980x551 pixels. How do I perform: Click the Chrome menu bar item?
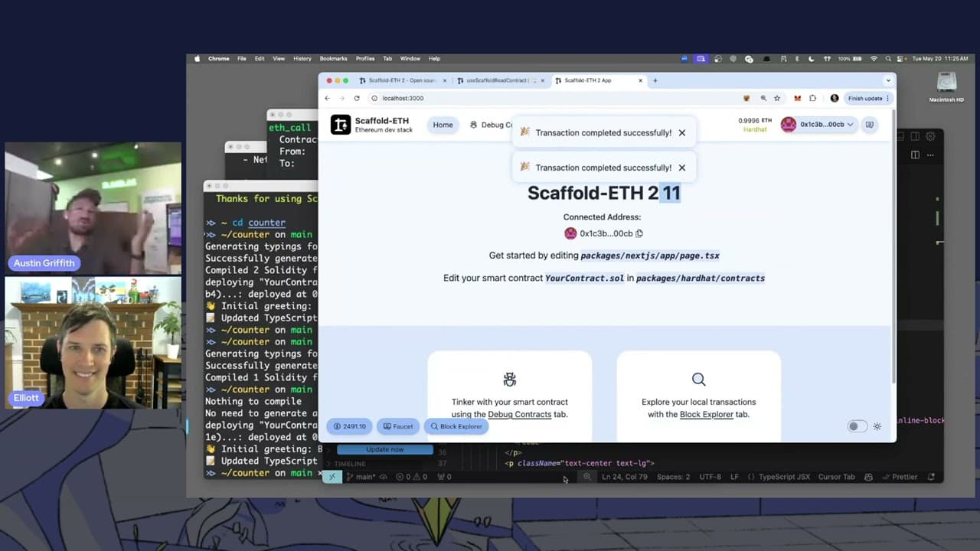[218, 58]
